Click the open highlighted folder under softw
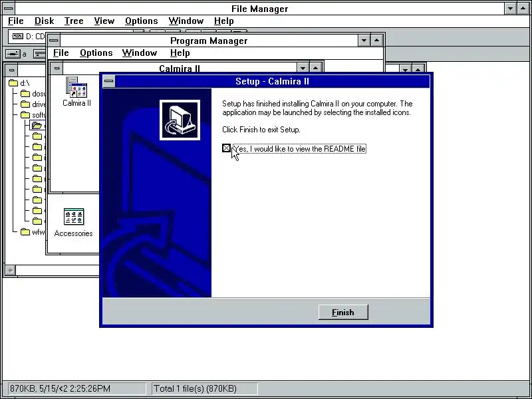532x399 pixels. point(37,126)
